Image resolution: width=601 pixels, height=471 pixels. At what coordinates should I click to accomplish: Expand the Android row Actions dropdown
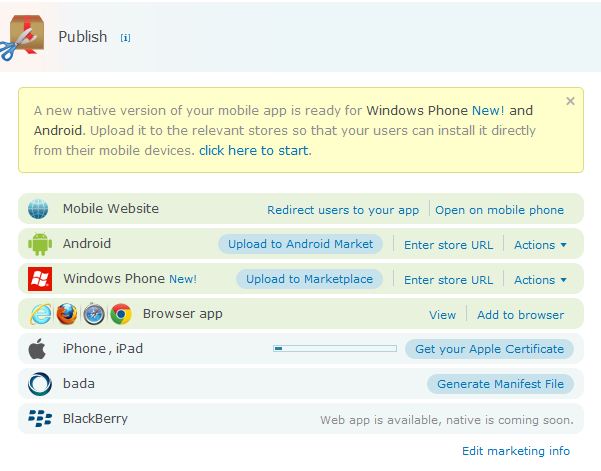click(540, 245)
